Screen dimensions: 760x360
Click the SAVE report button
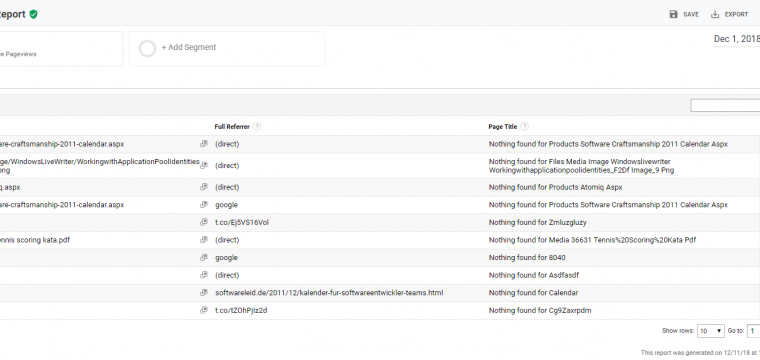pyautogui.click(x=684, y=15)
